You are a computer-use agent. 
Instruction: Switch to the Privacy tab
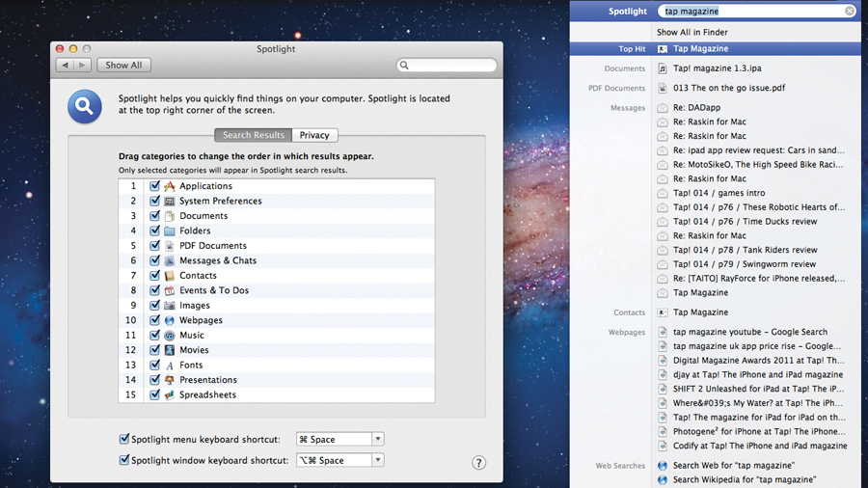click(314, 135)
